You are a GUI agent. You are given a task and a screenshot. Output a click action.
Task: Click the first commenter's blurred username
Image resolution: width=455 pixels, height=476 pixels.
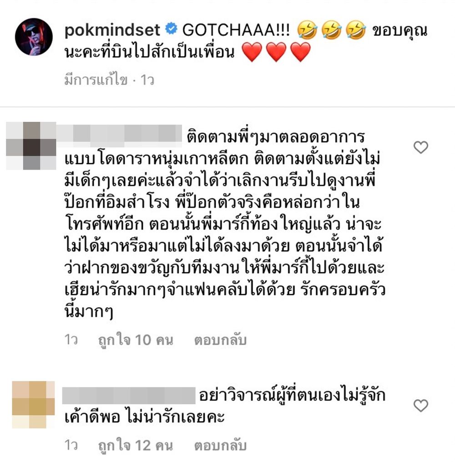click(x=119, y=134)
